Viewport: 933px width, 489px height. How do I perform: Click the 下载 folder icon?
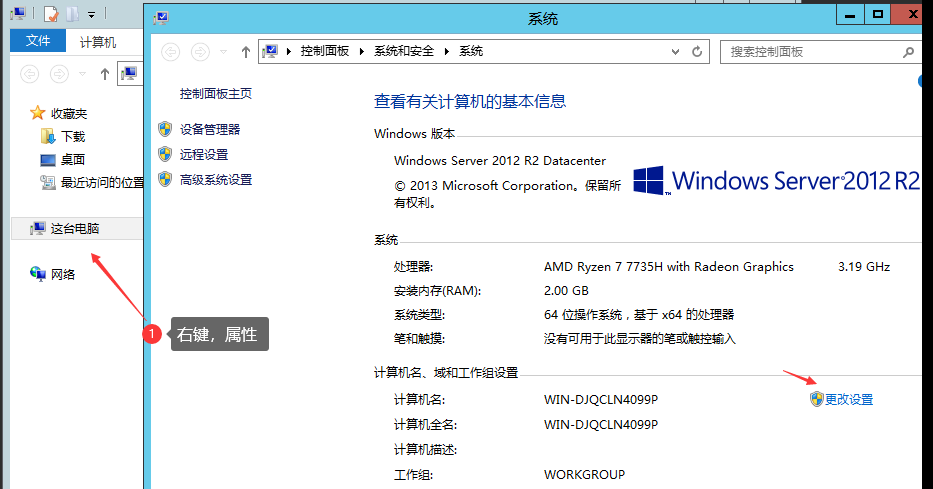(48, 136)
